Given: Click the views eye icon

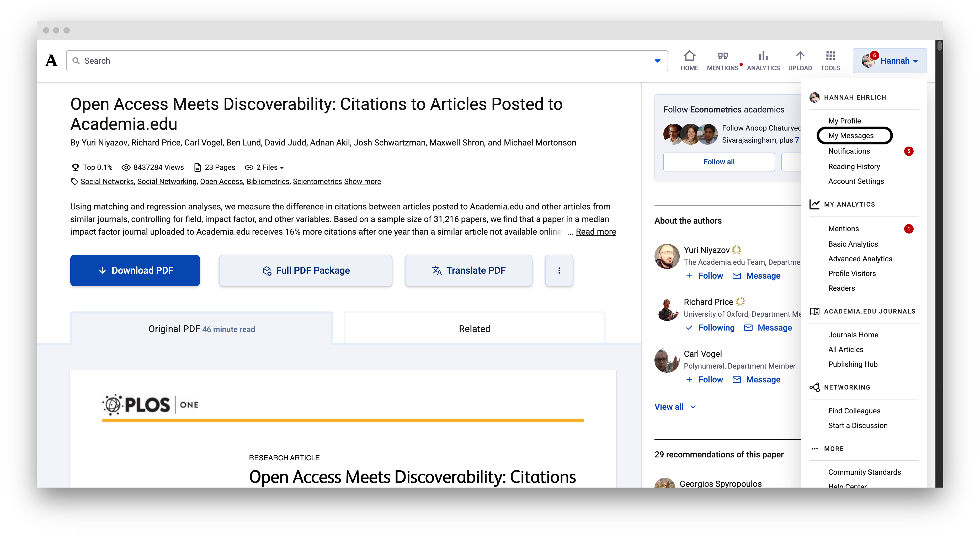Looking at the screenshot, I should (126, 167).
